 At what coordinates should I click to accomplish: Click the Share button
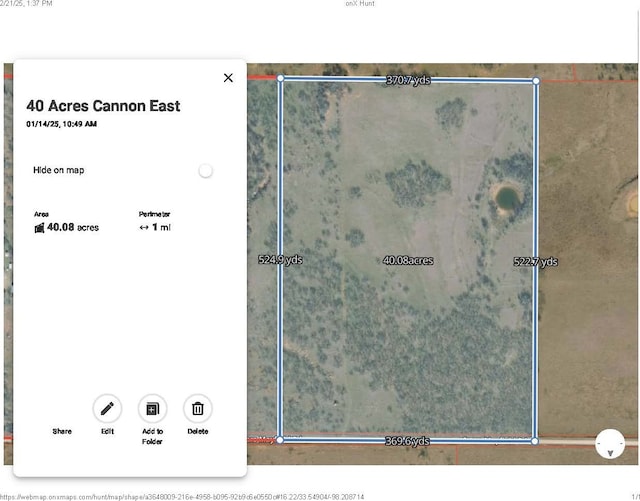(x=62, y=431)
